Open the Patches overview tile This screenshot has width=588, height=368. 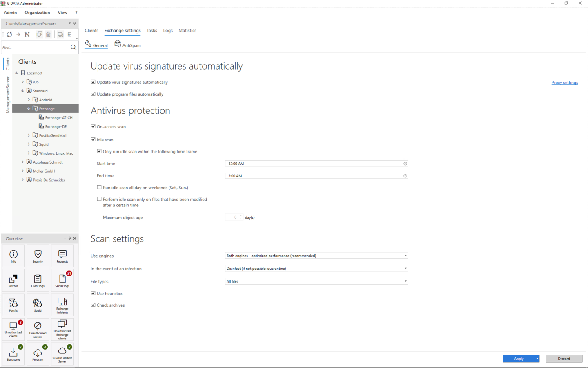[x=13, y=280]
